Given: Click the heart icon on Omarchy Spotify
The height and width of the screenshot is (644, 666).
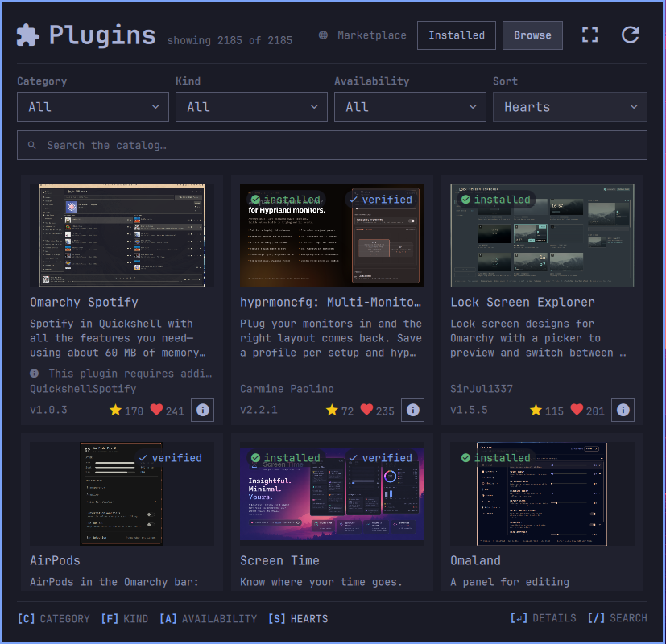Looking at the screenshot, I should [x=156, y=410].
